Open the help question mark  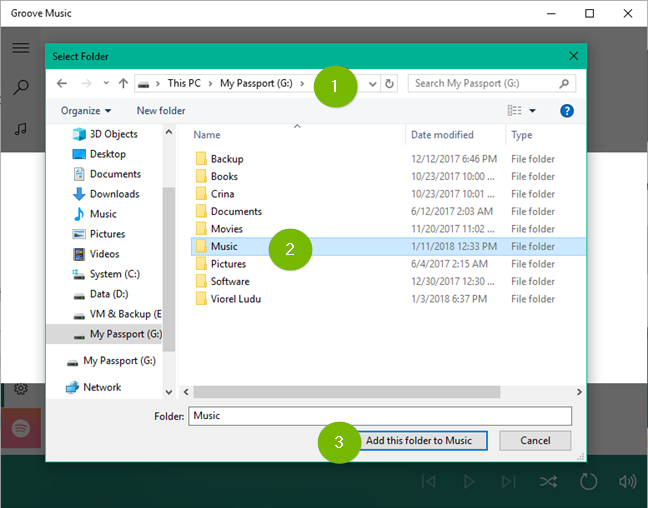(567, 111)
